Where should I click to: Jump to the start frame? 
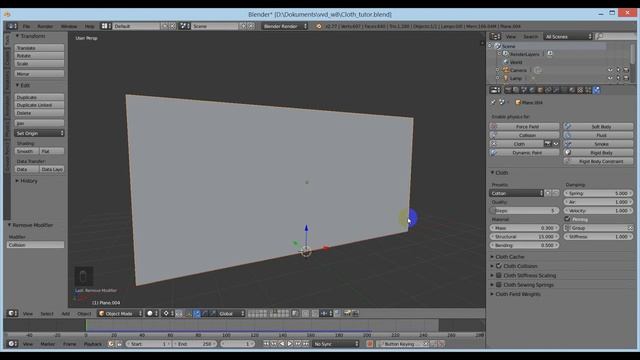point(266,344)
